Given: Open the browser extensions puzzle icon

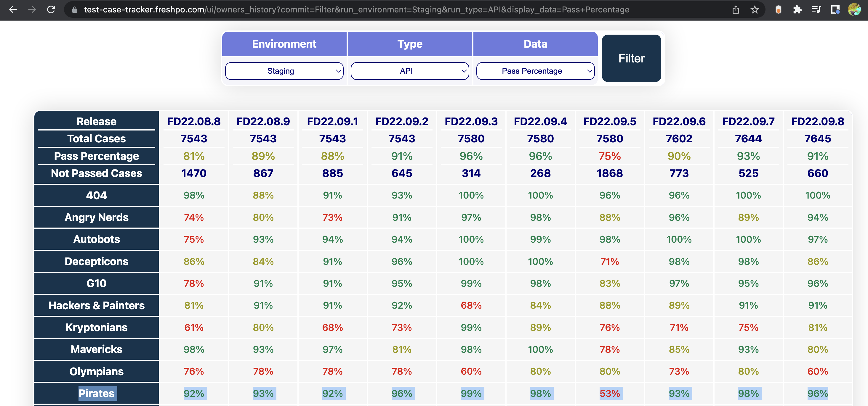Looking at the screenshot, I should 797,9.
